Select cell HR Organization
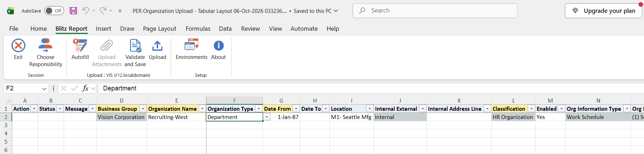Image resolution: width=644 pixels, height=154 pixels. (x=513, y=117)
